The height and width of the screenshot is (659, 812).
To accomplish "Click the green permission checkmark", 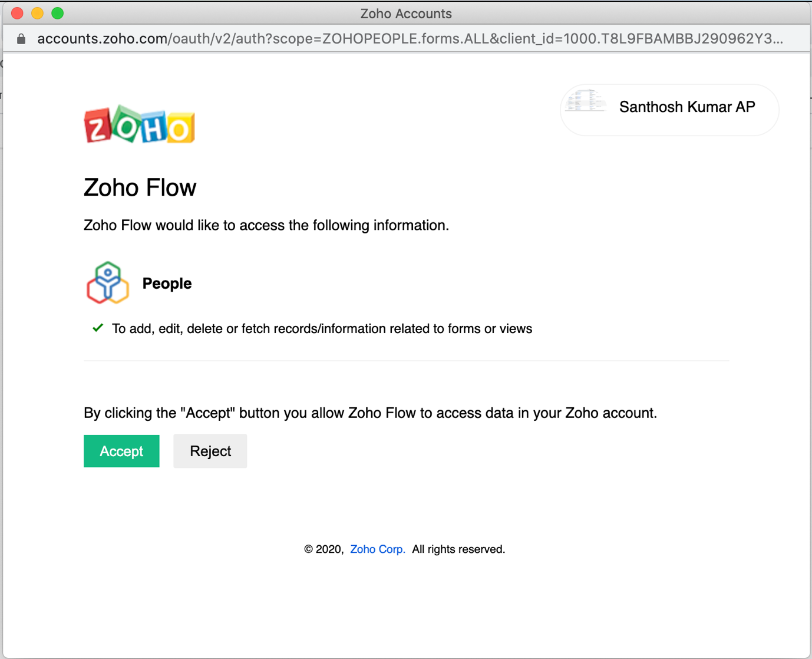I will point(98,328).
